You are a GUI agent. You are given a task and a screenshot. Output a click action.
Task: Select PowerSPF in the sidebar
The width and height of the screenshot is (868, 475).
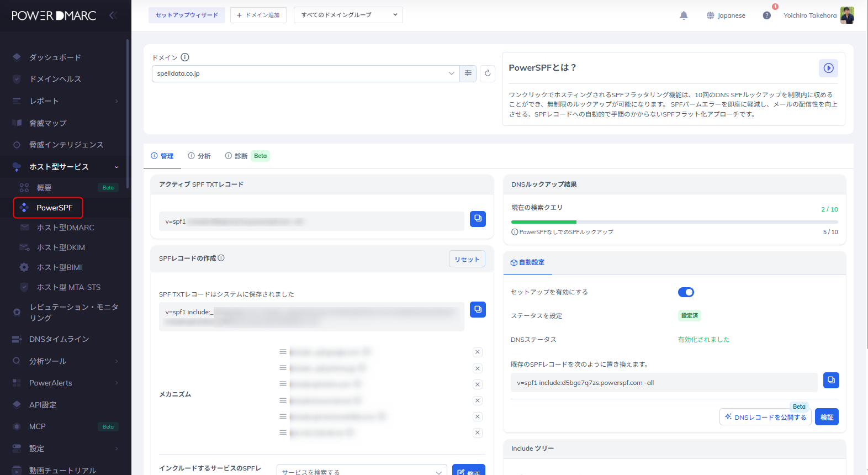click(x=48, y=208)
